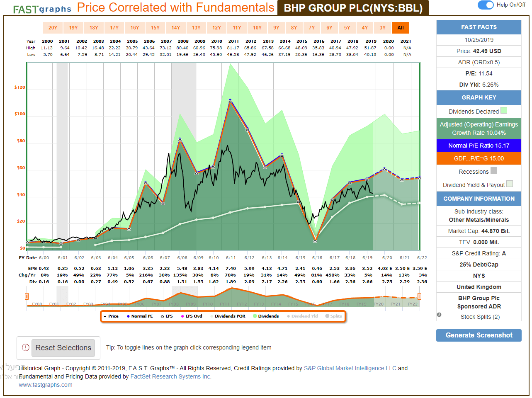532x398 pixels.
Task: Click the Generate Screenshot button
Action: 479,335
